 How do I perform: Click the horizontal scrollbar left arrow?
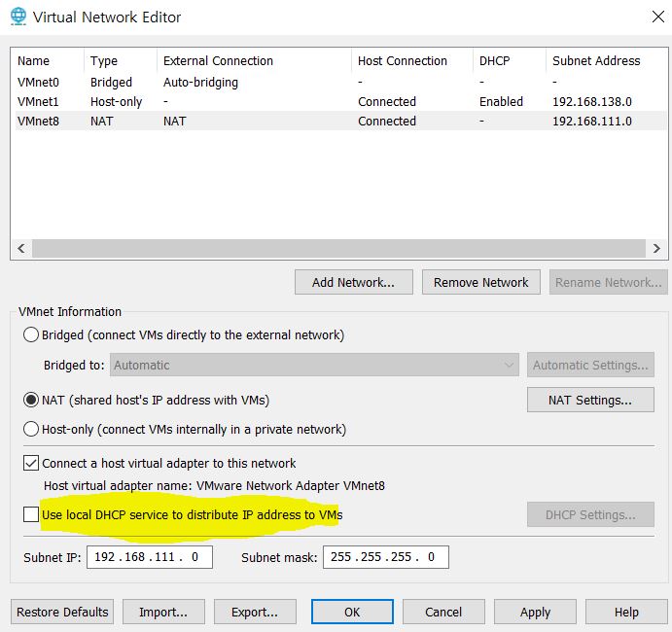click(x=21, y=248)
